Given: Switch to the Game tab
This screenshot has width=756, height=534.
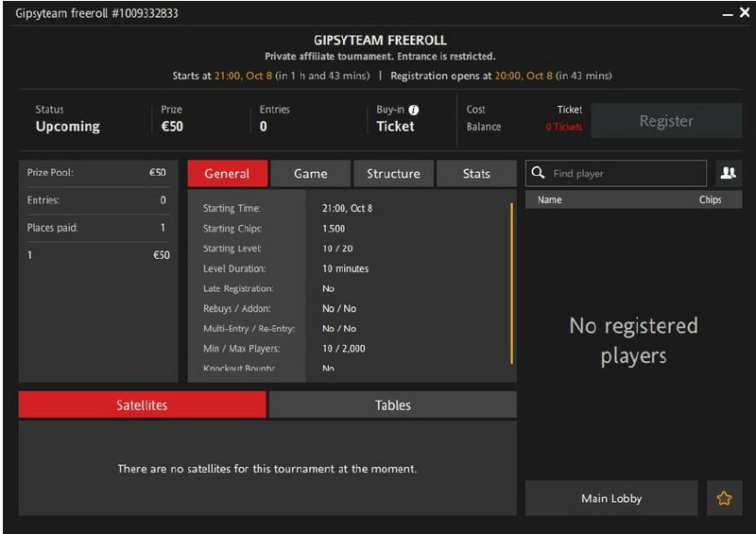Looking at the screenshot, I should [x=311, y=174].
